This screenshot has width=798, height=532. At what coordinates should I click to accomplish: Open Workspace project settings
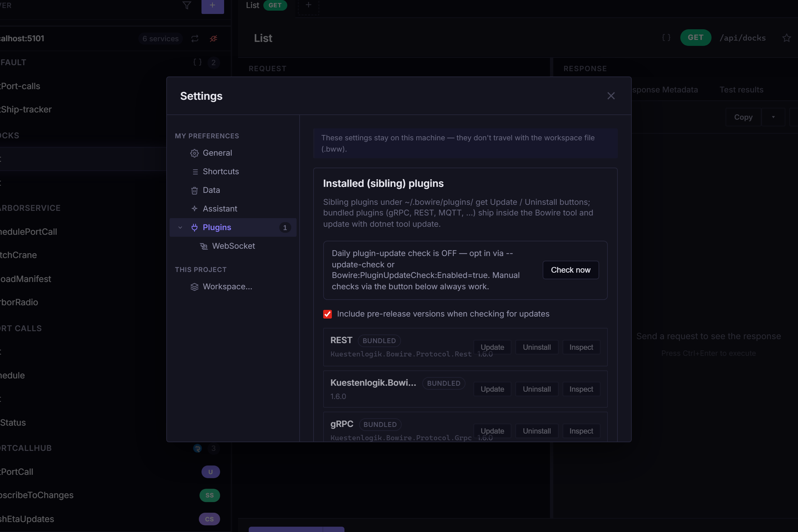tap(233, 287)
